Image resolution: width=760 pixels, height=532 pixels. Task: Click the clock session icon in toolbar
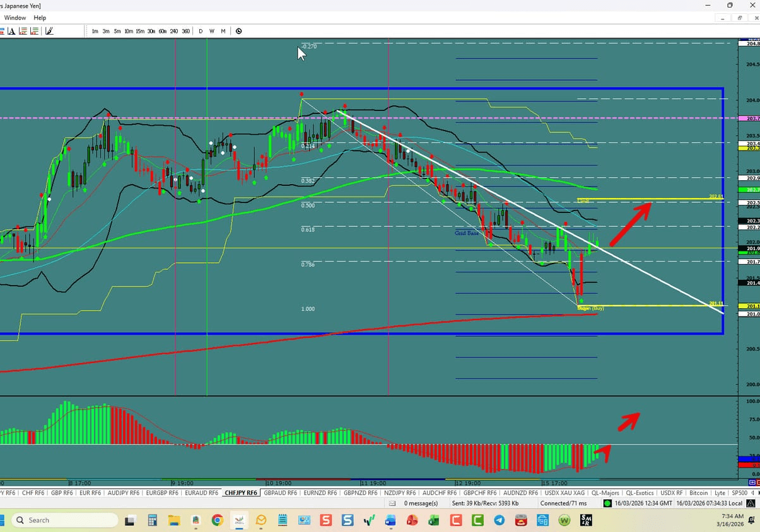pyautogui.click(x=239, y=31)
